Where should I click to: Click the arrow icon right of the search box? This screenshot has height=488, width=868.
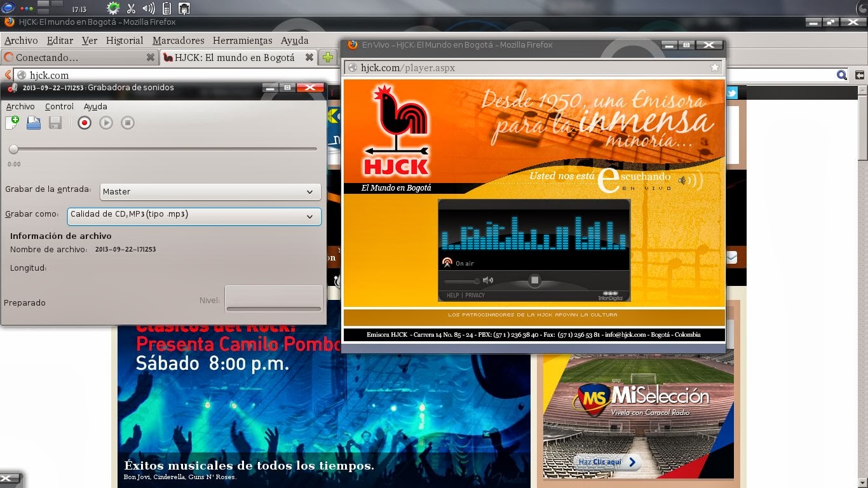click(860, 75)
